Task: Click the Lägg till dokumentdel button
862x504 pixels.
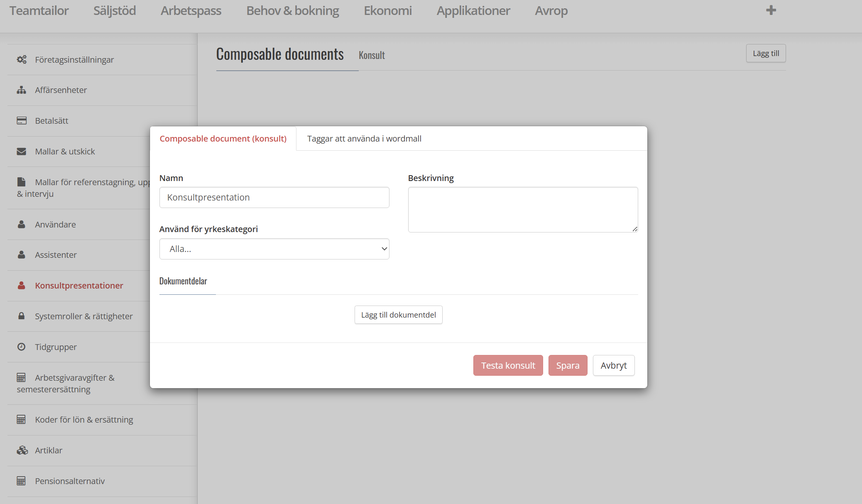Action: 398,315
